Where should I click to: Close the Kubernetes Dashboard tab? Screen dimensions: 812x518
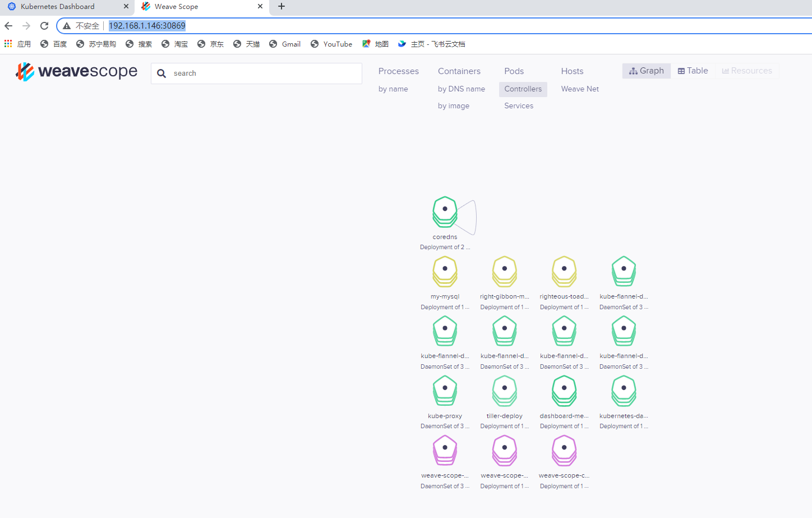point(126,7)
